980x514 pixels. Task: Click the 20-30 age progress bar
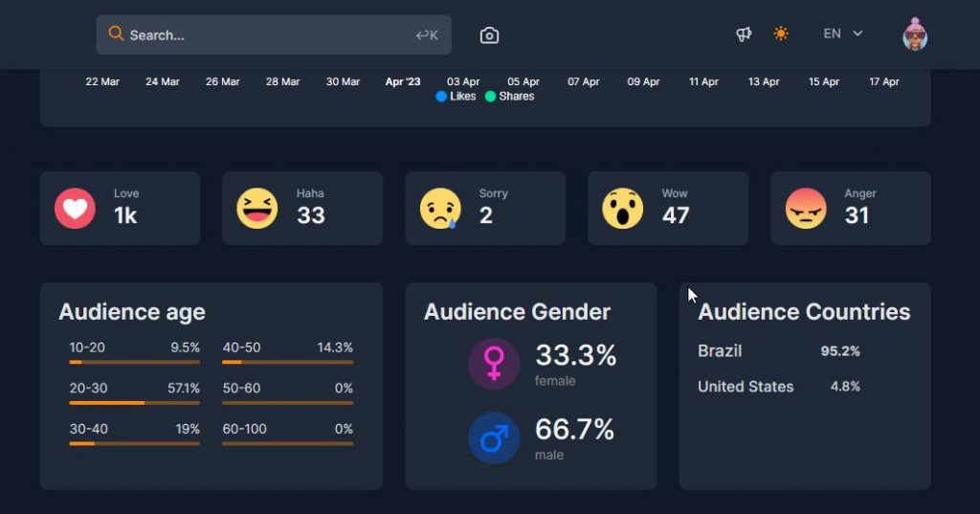click(134, 403)
